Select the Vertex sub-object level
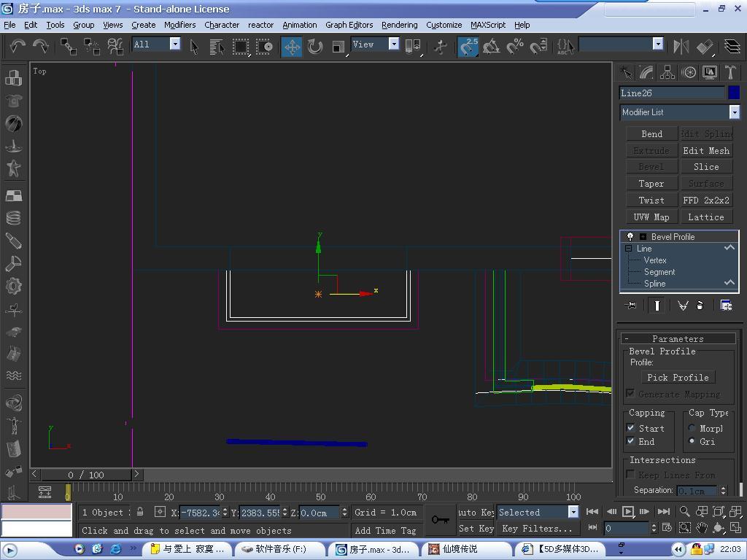The image size is (747, 560). 655,260
